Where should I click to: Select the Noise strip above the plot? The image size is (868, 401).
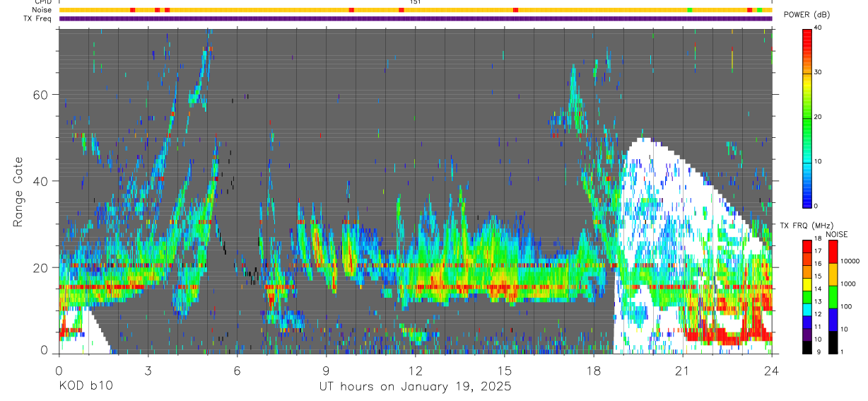click(416, 10)
